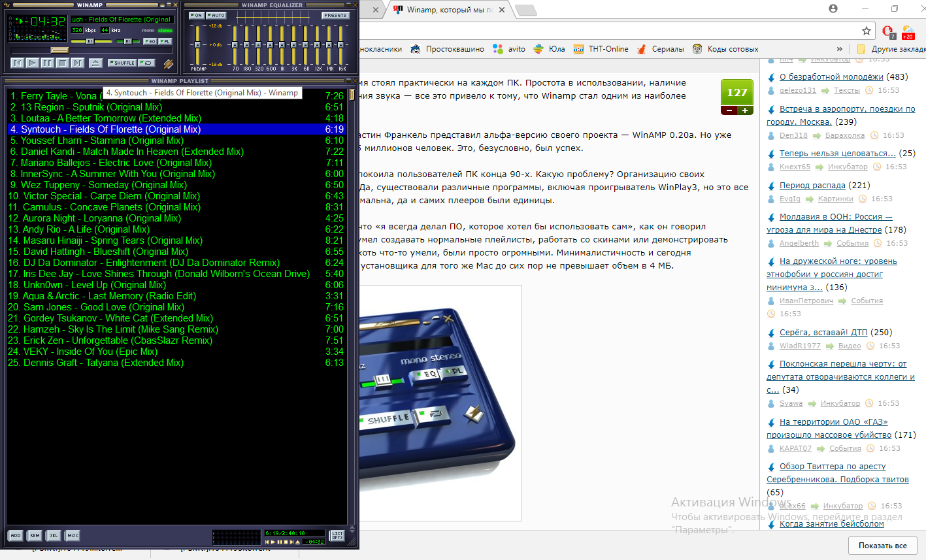The width and height of the screenshot is (926, 560).
Task: Click the mini Stop button in playlist footer
Action: [286, 542]
